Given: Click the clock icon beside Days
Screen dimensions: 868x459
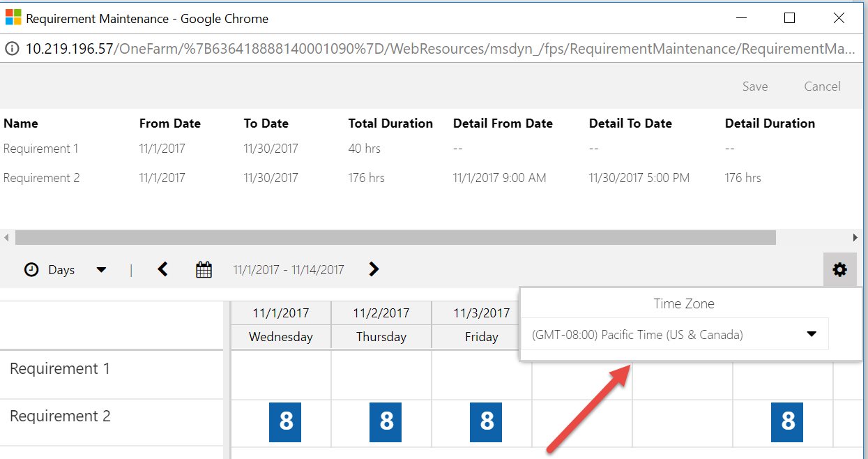Looking at the screenshot, I should point(31,270).
